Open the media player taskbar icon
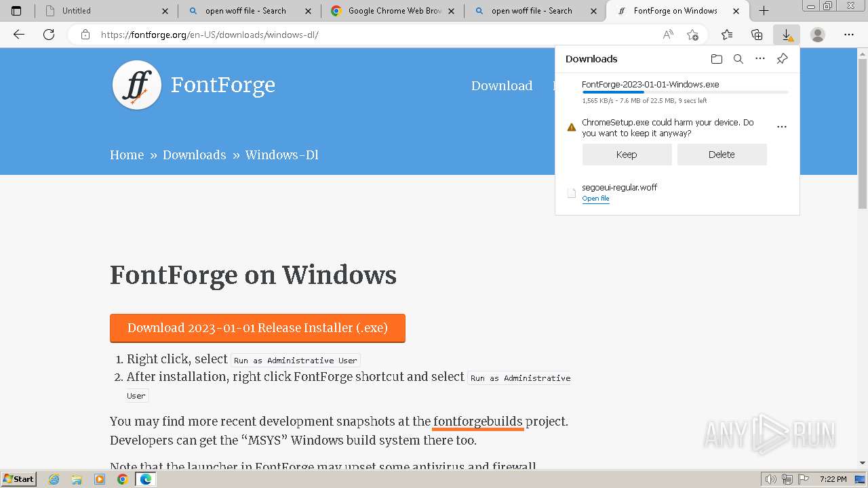The height and width of the screenshot is (488, 868). (100, 479)
